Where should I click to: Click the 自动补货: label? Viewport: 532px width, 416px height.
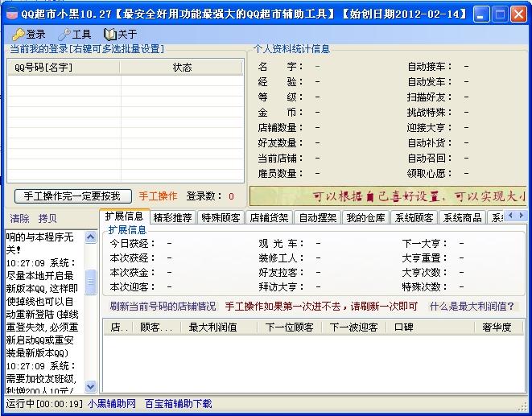pos(430,143)
